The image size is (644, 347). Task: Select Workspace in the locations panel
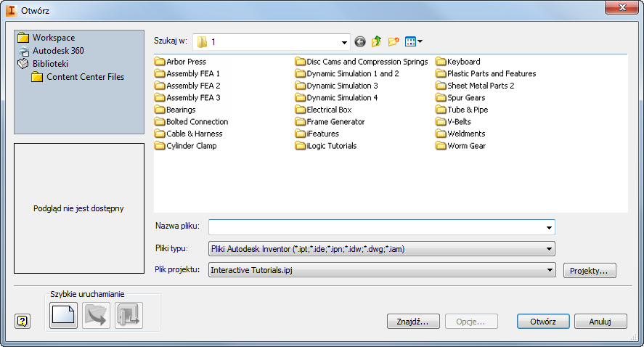pos(46,38)
